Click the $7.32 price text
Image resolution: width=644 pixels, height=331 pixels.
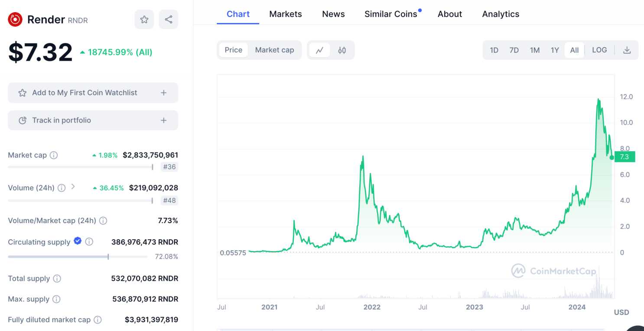click(40, 52)
